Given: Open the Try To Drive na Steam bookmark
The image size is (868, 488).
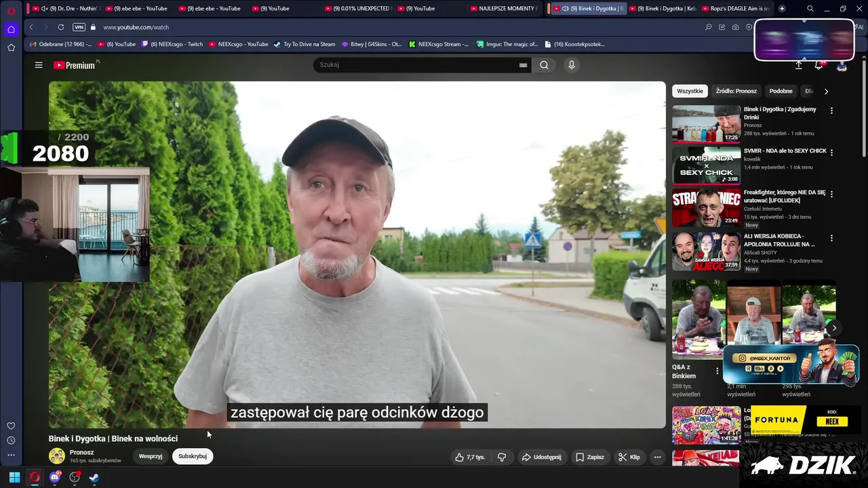Looking at the screenshot, I should [x=304, y=44].
